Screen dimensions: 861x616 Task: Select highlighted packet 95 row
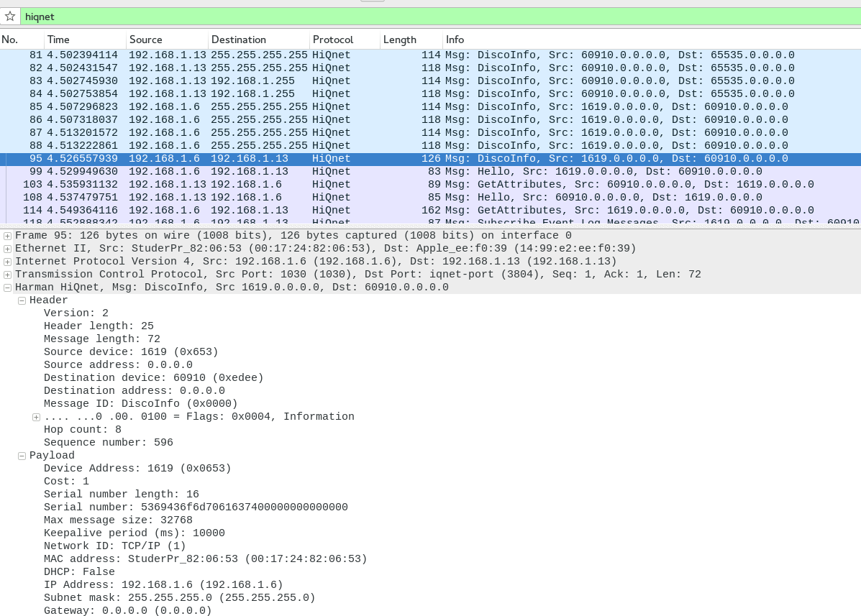coord(430,159)
